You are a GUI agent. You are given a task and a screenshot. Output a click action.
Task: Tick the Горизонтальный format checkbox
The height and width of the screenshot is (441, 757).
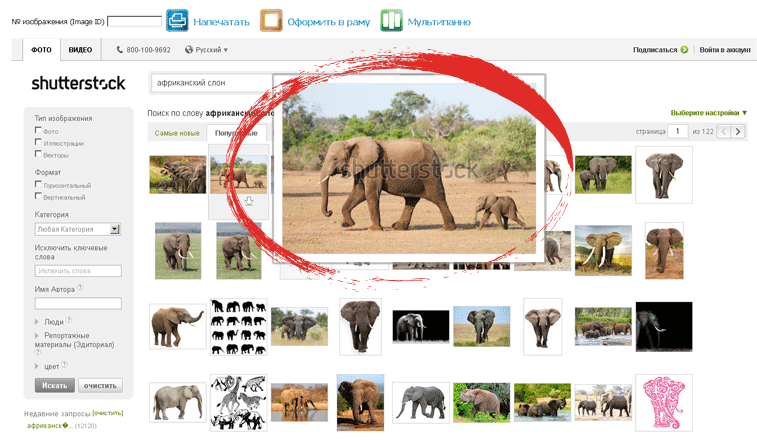coord(38,185)
